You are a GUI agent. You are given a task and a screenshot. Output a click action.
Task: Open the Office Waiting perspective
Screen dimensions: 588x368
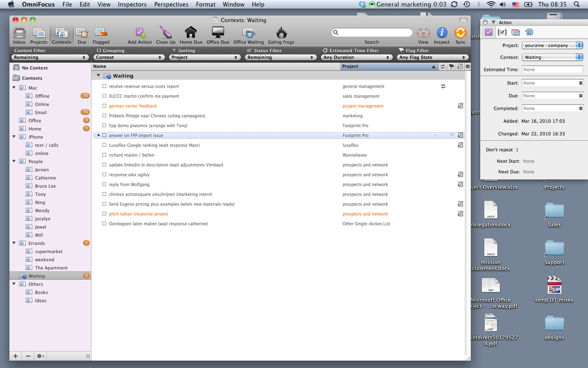[x=249, y=36]
